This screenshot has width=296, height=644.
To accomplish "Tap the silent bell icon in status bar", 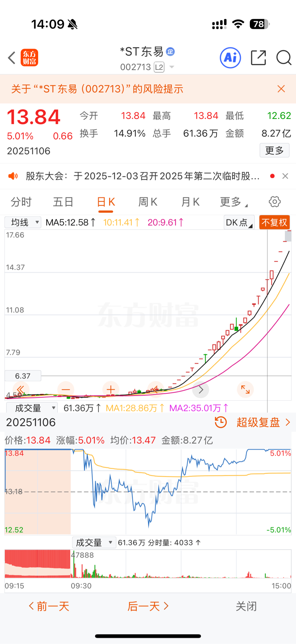I will click(x=72, y=24).
